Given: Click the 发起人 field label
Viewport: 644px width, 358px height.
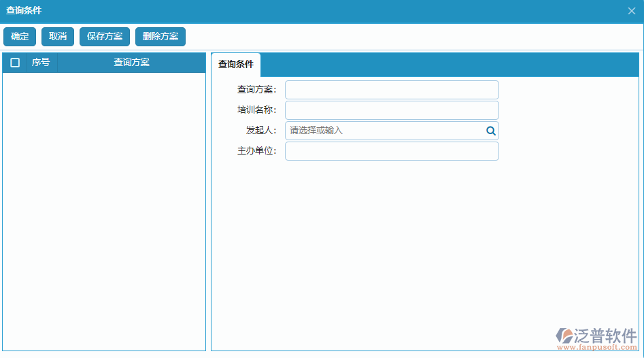Looking at the screenshot, I should tap(260, 131).
